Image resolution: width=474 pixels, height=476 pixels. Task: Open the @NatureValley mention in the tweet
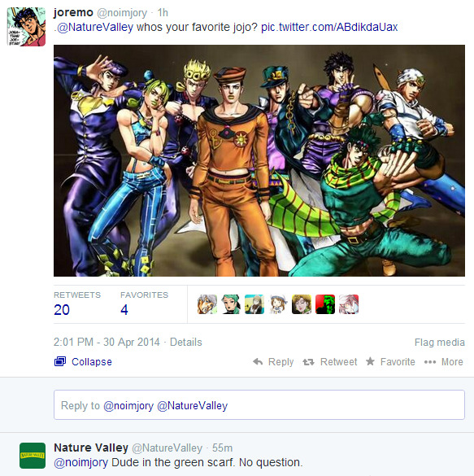pyautogui.click(x=95, y=27)
